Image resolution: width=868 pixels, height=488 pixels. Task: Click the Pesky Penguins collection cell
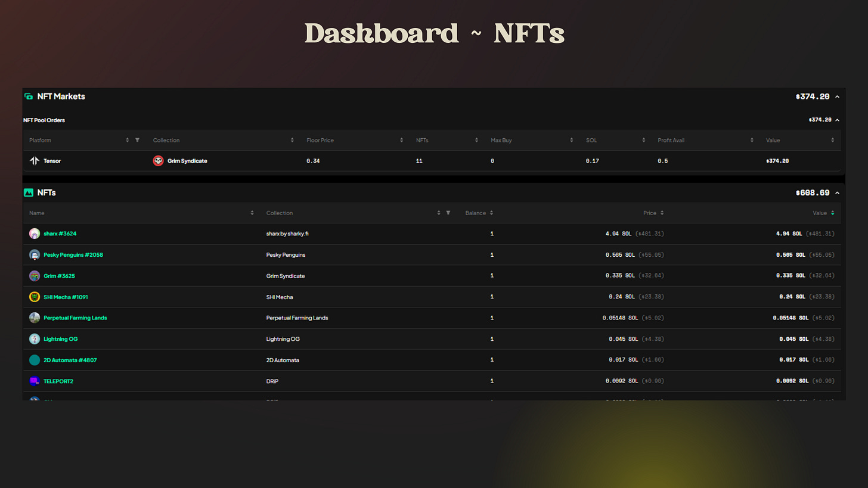coord(286,255)
